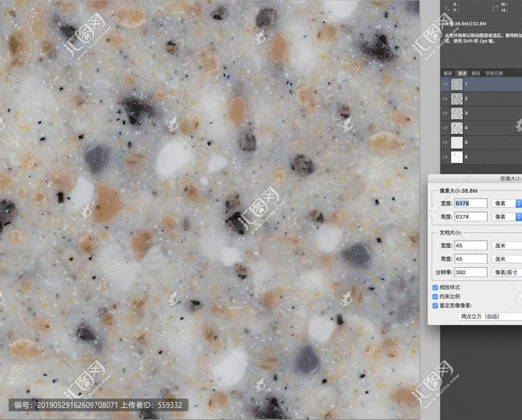Toggle the 重定图像像素 checkbox
Image resolution: width=522 pixels, height=420 pixels.
tap(435, 306)
